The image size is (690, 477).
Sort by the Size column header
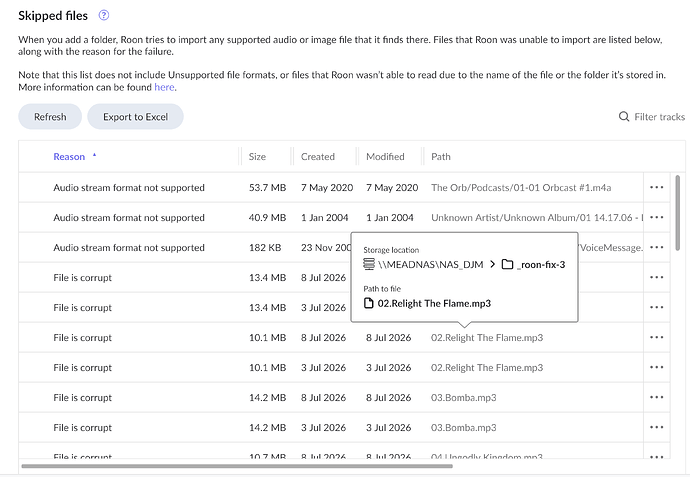tap(257, 157)
